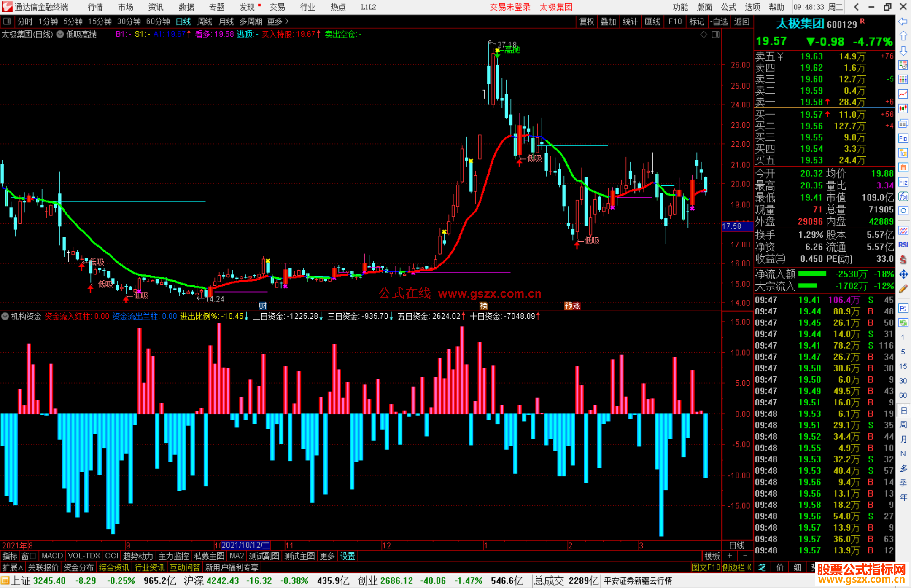Image resolution: width=911 pixels, height=588 pixels.
Task: Collapse the 侧边栏 side panel toggle
Action: point(737,568)
